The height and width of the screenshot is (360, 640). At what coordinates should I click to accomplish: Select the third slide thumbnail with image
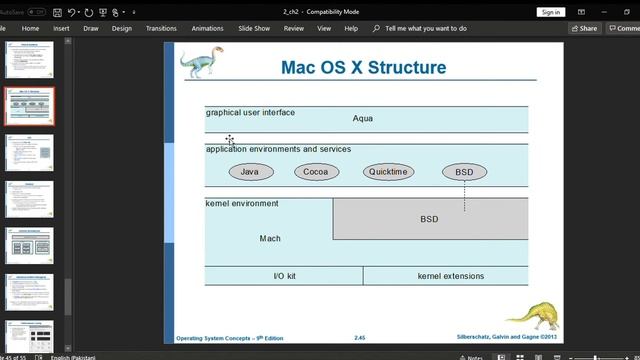coord(29,153)
